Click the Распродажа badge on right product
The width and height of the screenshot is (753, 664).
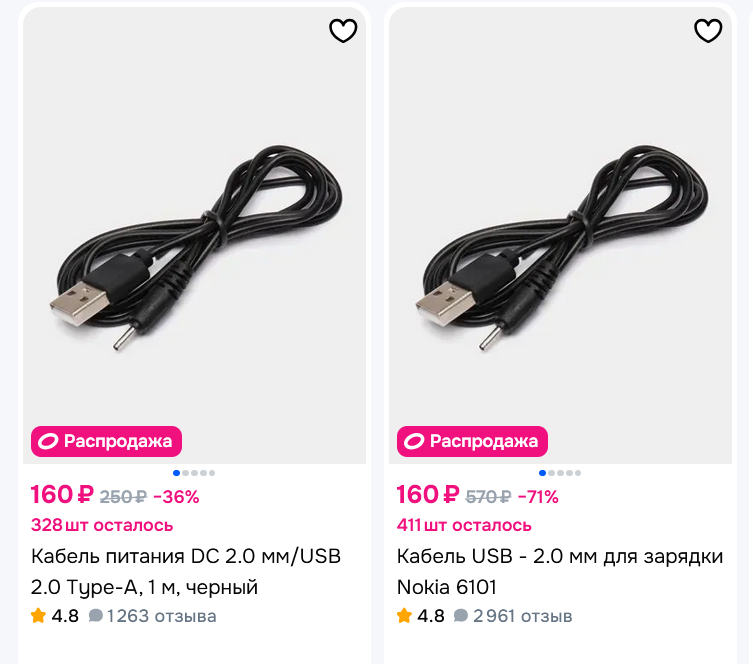[472, 441]
